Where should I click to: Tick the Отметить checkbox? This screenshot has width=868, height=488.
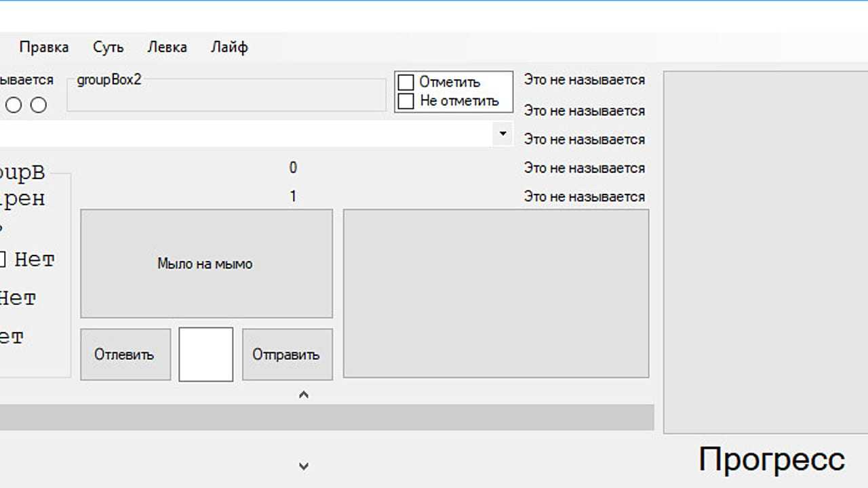click(406, 82)
